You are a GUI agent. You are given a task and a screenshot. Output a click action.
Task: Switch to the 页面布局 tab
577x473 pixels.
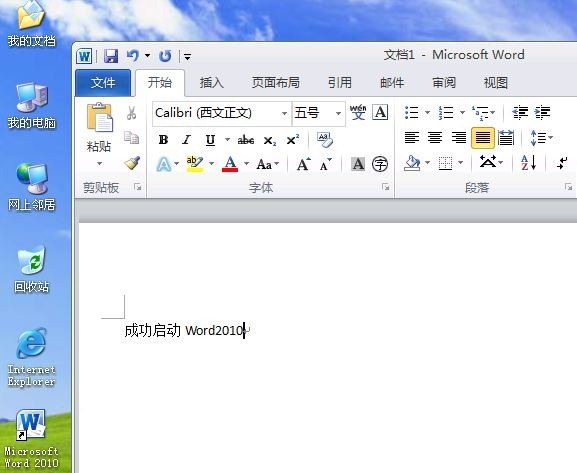(x=276, y=82)
